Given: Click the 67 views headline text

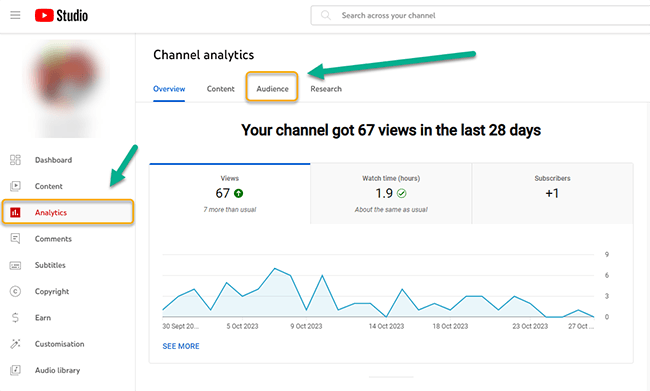Looking at the screenshot, I should pyautogui.click(x=391, y=130).
